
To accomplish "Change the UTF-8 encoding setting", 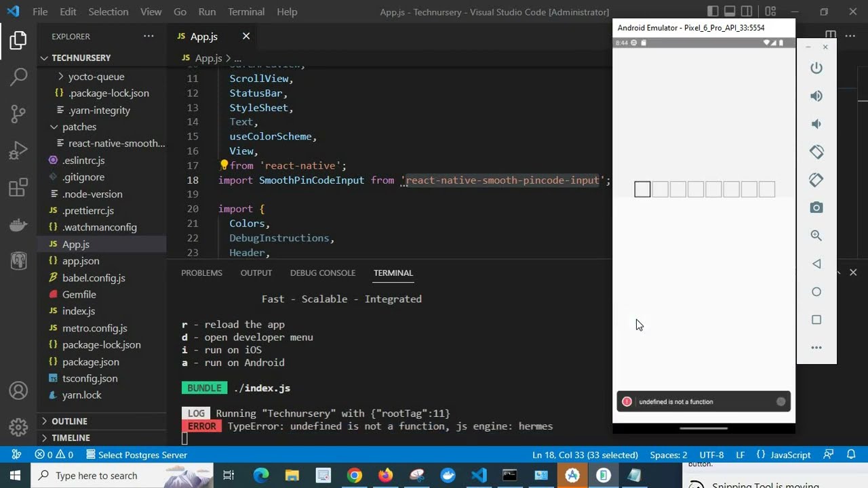I will click(x=711, y=455).
